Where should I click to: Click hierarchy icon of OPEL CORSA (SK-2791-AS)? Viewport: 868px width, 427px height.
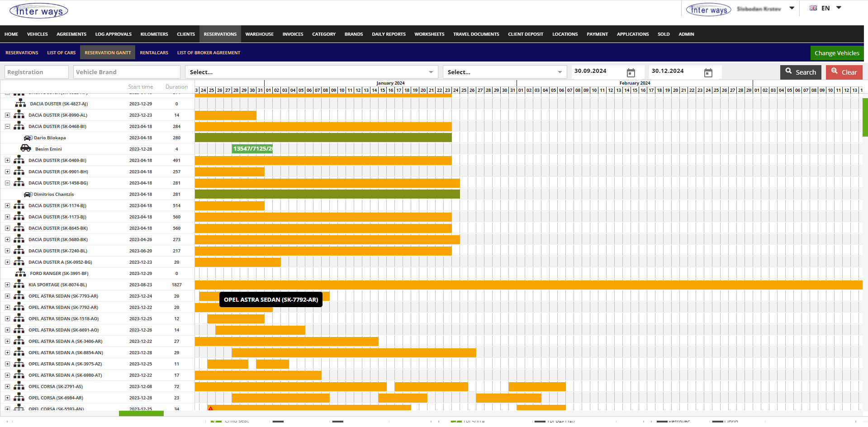pyautogui.click(x=19, y=386)
